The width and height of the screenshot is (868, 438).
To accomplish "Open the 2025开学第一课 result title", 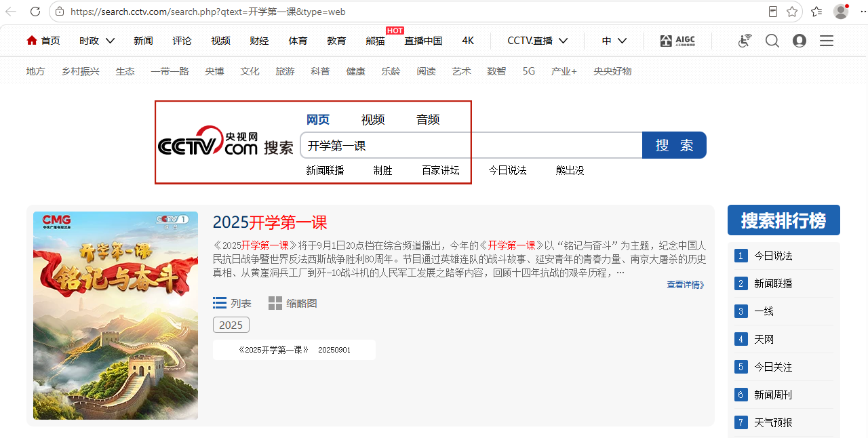I will coord(270,222).
